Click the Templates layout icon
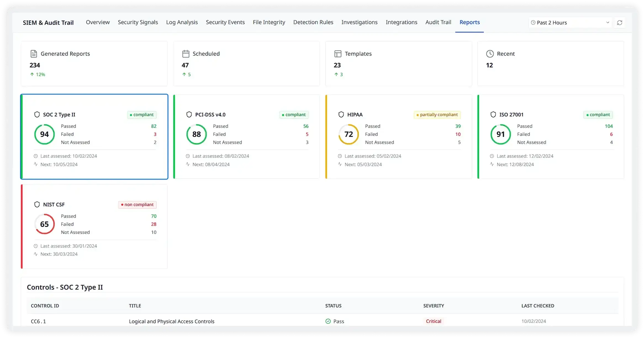Image resolution: width=644 pixels, height=338 pixels. [x=338, y=54]
